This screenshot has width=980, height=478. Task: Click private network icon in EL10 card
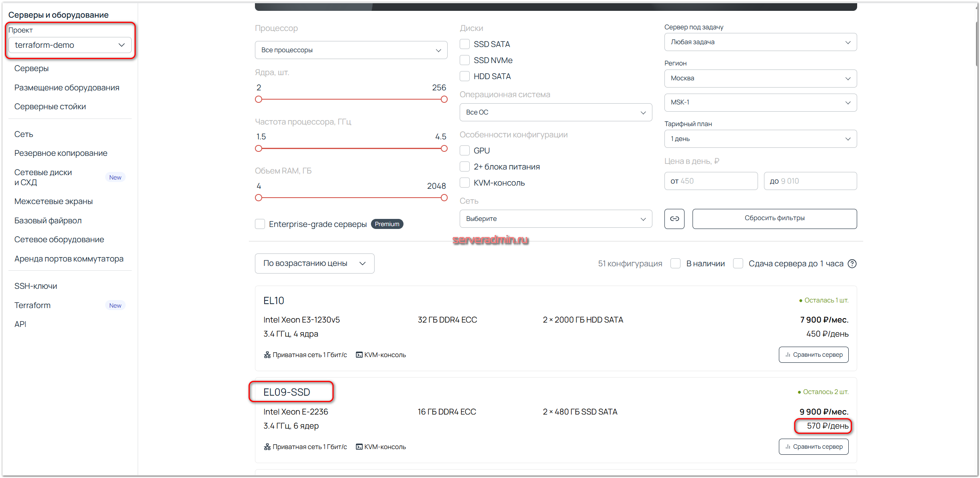point(267,355)
